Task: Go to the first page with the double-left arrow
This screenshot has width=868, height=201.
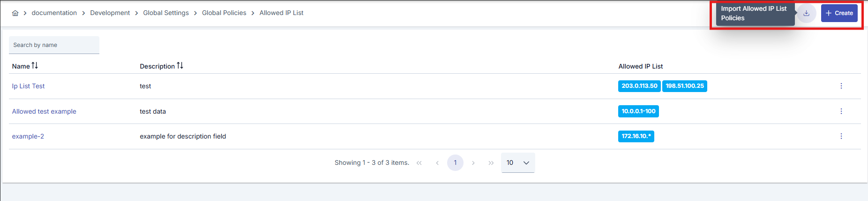Action: [x=419, y=163]
